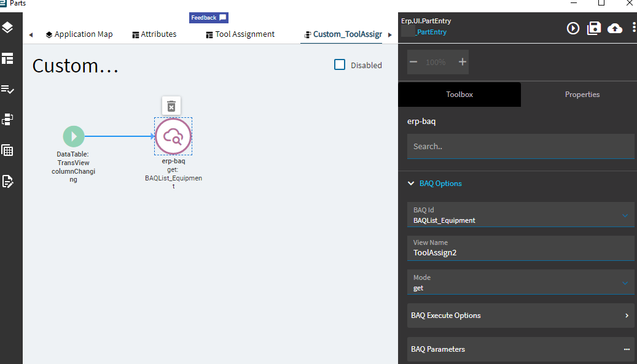637x364 pixels.
Task: Save using the floppy disk icon
Action: coord(594,28)
